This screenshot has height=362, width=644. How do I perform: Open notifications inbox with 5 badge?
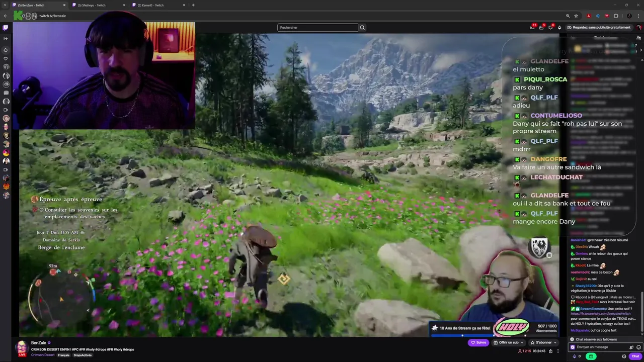(541, 27)
